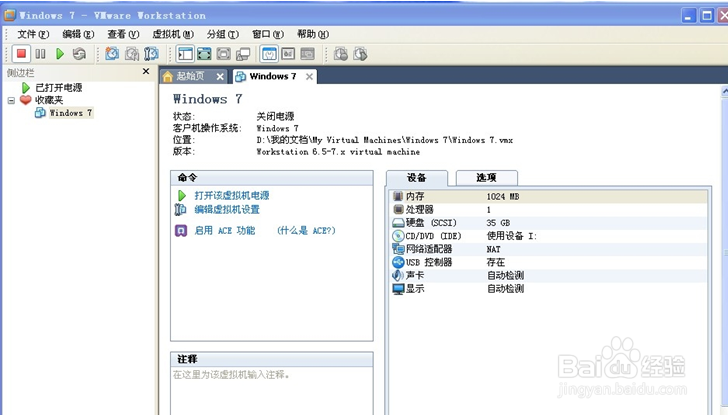
Task: Select the USB 控制器 device row
Action: [548, 262]
